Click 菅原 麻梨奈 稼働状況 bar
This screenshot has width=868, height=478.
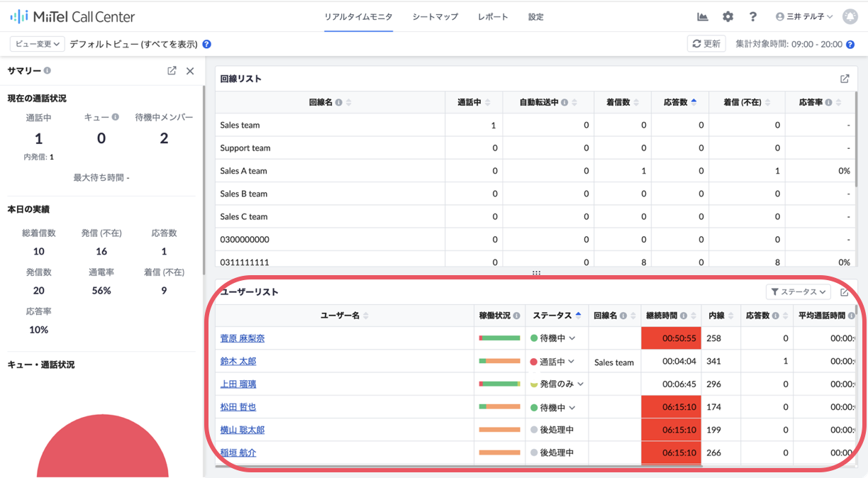coord(499,338)
